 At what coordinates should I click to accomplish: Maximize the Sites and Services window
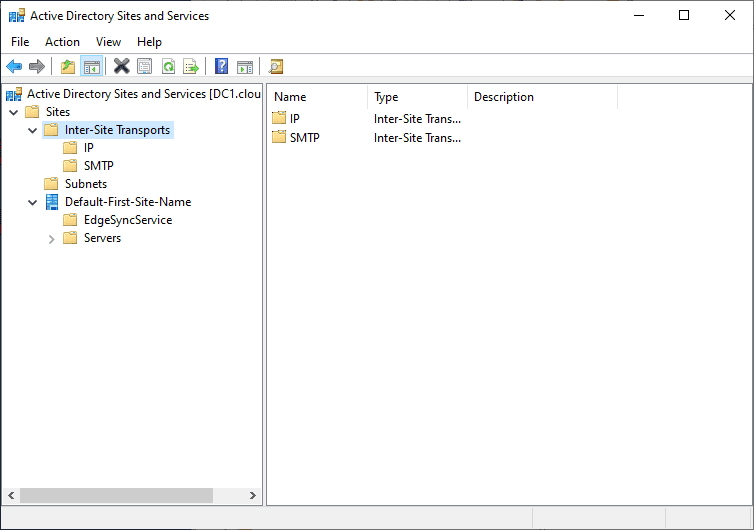[684, 15]
